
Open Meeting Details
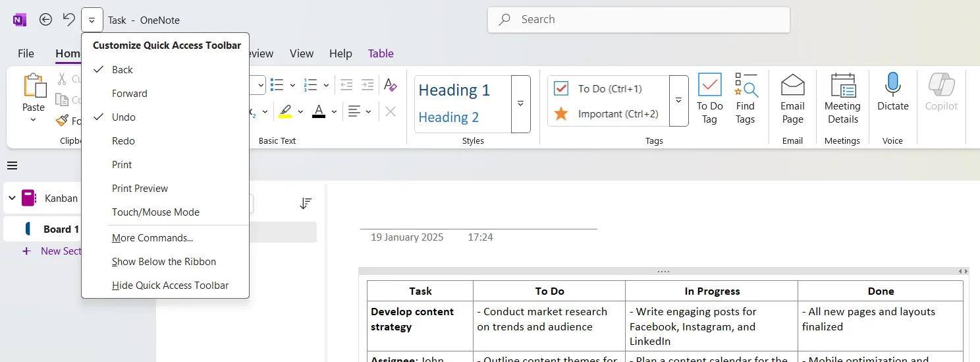point(842,99)
